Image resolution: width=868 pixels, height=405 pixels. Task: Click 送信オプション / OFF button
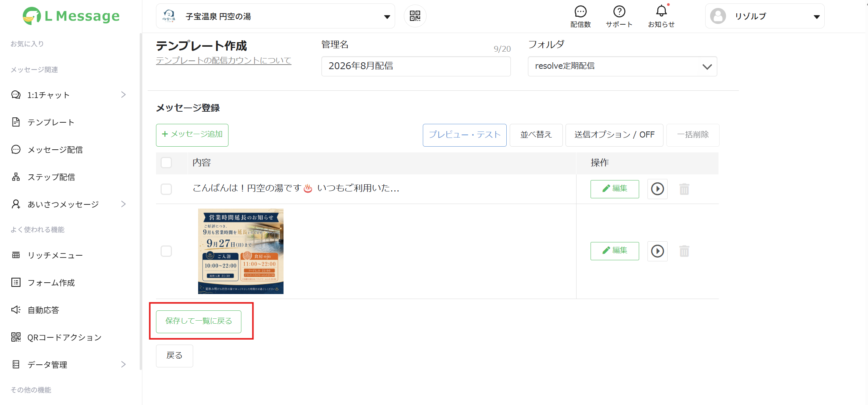(614, 135)
